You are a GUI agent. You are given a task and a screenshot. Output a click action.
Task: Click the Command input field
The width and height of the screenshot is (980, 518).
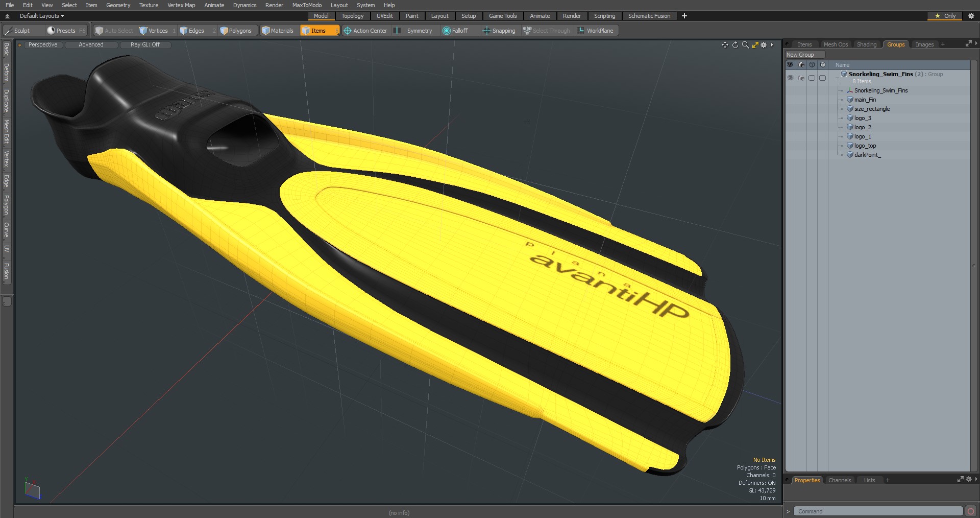click(878, 511)
